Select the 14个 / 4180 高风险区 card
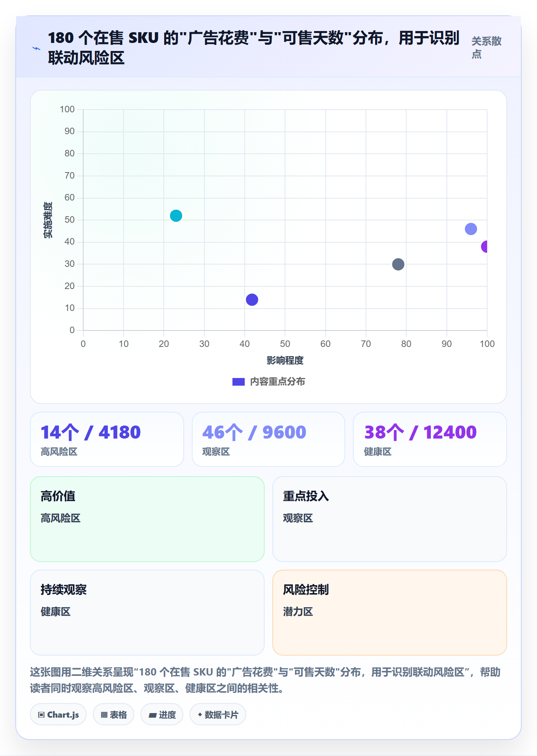Screen dimensions: 537x756 [x=107, y=439]
